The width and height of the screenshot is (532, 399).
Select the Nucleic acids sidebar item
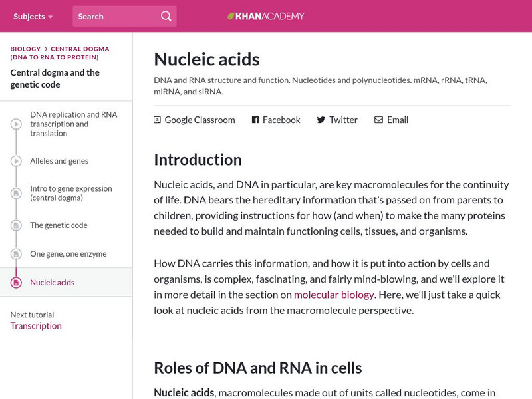pyautogui.click(x=52, y=283)
